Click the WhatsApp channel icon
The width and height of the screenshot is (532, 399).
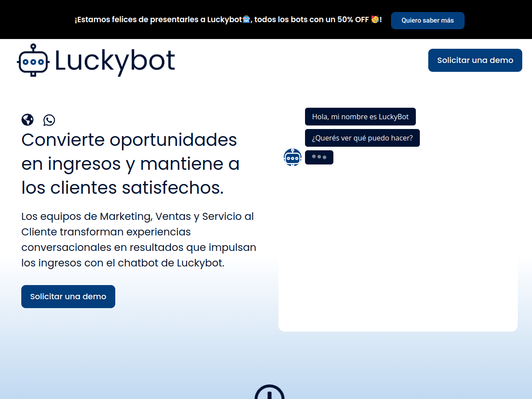pos(49,120)
